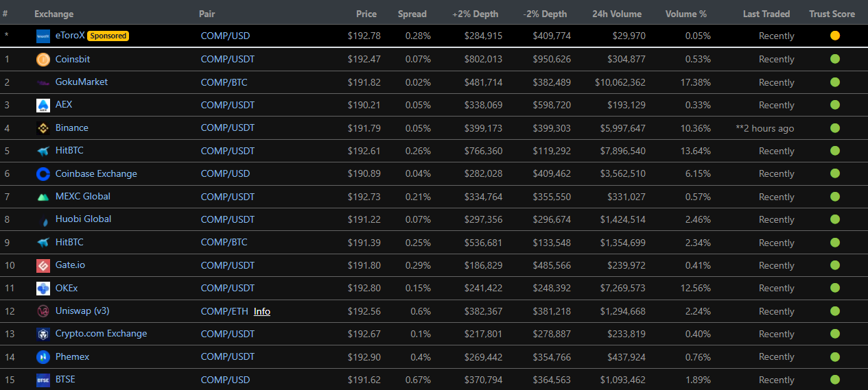868x390 pixels.
Task: Click the eToroX exchange logo icon
Action: pyautogui.click(x=43, y=36)
